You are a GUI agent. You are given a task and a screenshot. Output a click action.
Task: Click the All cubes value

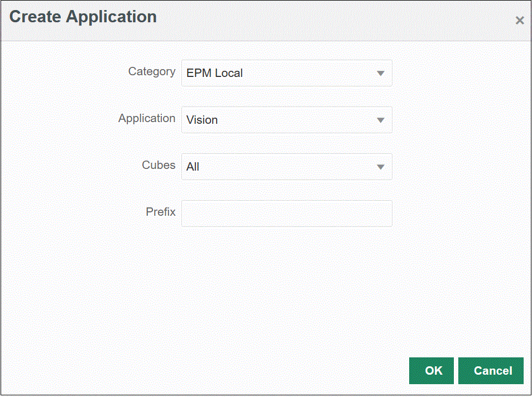click(193, 167)
